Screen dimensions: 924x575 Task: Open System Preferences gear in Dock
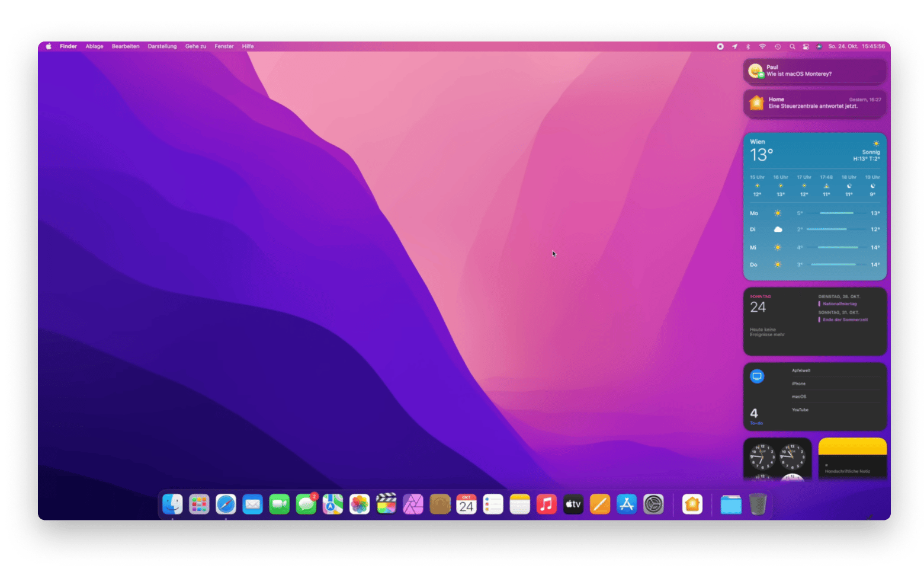coord(654,504)
